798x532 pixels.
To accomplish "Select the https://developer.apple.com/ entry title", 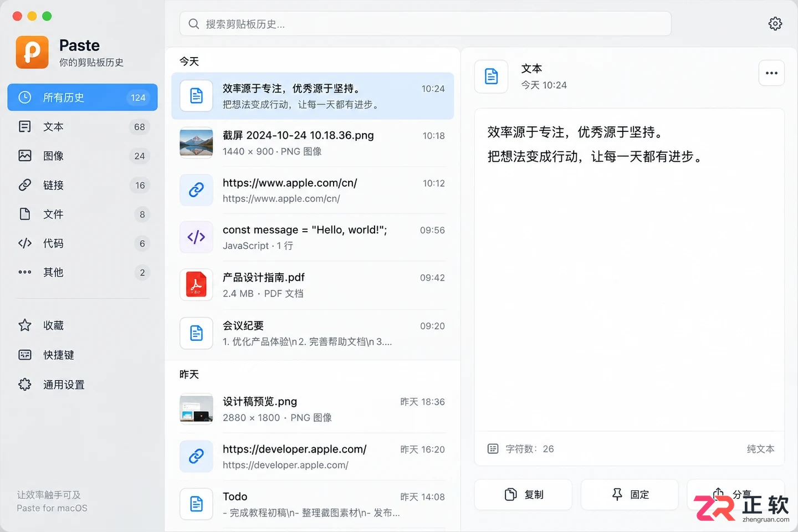I will 295,449.
